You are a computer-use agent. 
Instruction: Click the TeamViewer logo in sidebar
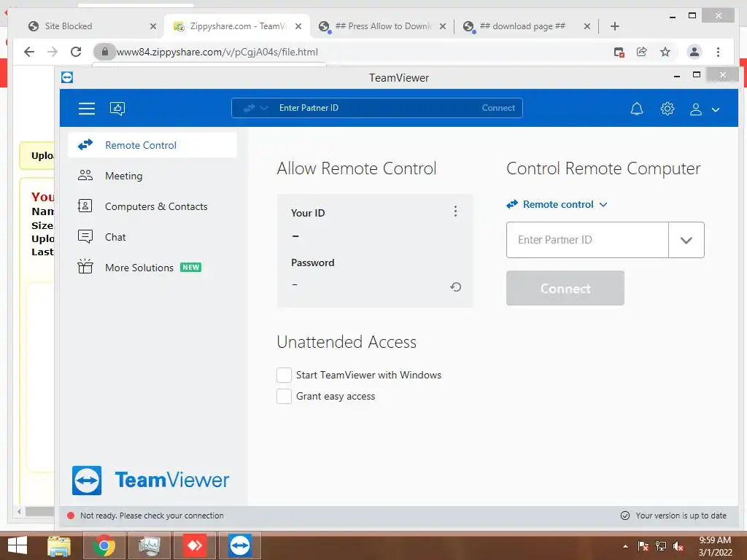[x=150, y=481]
